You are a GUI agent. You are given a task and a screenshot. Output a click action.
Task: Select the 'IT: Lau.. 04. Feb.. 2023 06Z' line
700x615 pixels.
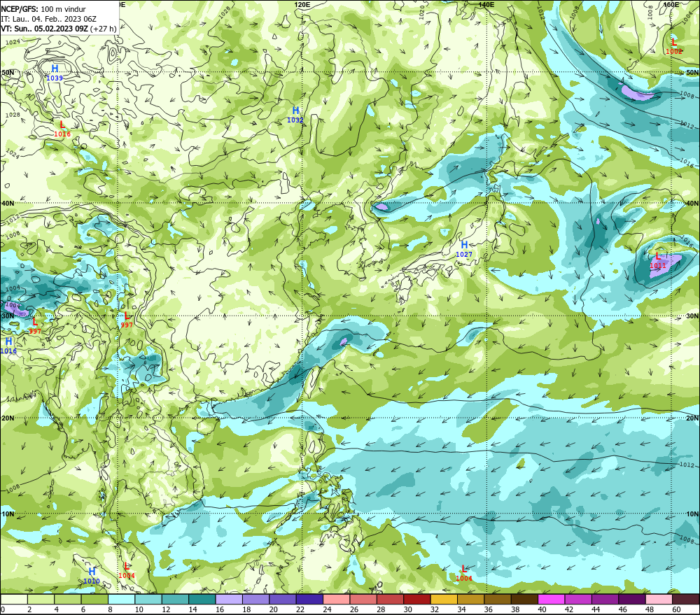click(x=49, y=19)
